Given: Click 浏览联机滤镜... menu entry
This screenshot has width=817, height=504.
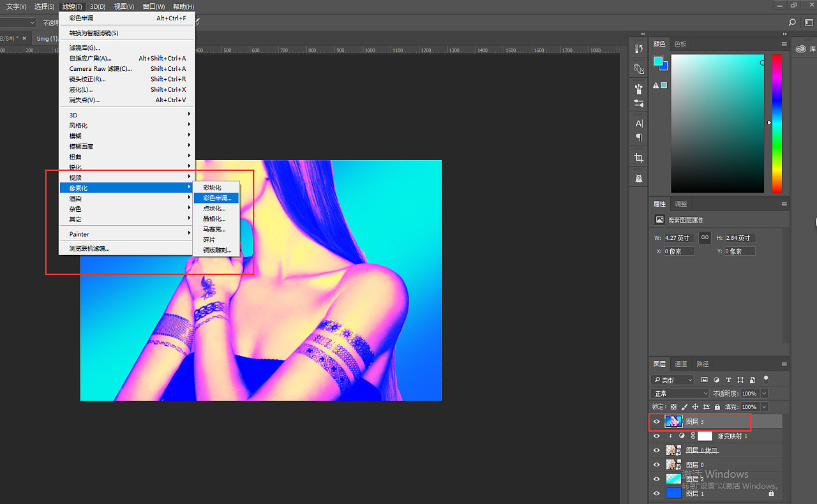Looking at the screenshot, I should pos(127,248).
